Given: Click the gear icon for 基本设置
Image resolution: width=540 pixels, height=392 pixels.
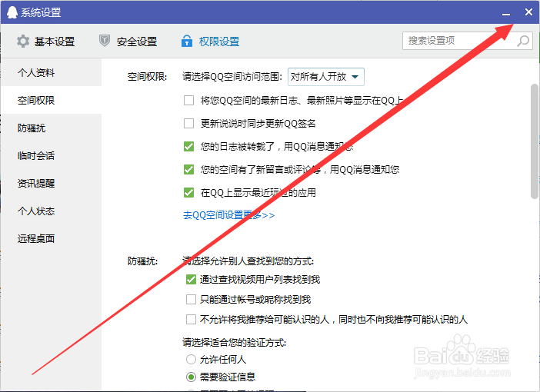Looking at the screenshot, I should point(23,42).
